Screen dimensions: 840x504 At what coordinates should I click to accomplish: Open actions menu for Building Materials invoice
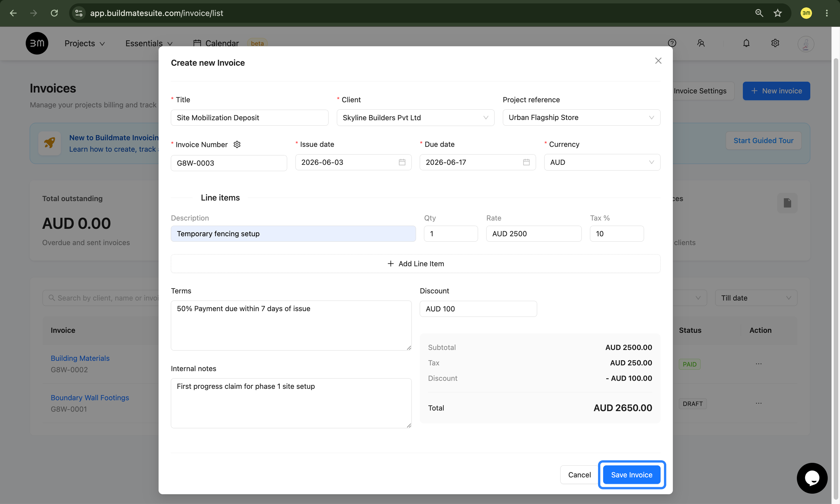click(759, 364)
